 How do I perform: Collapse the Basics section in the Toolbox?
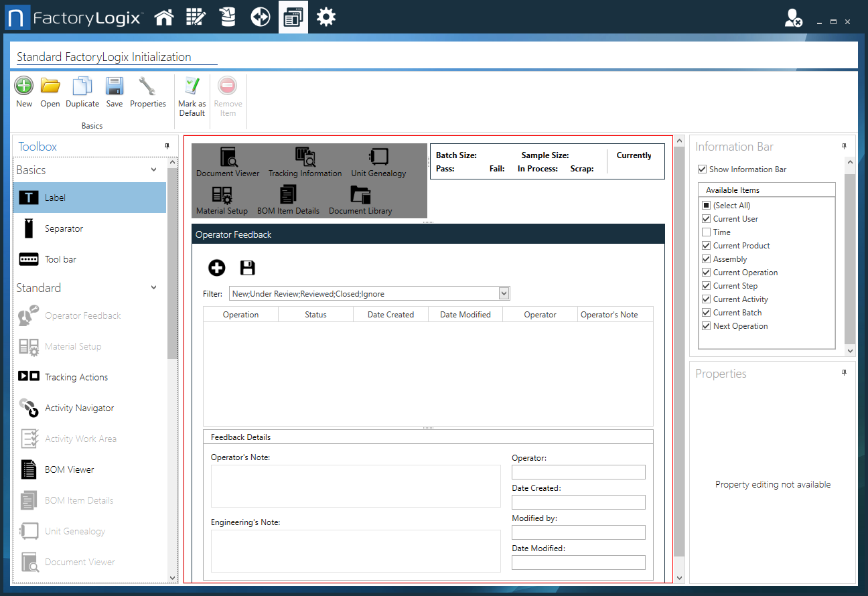point(153,170)
